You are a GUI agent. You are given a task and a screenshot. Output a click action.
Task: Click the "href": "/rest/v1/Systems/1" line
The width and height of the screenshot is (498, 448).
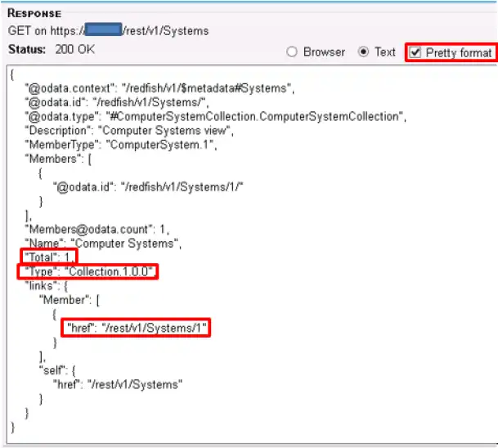click(x=137, y=328)
